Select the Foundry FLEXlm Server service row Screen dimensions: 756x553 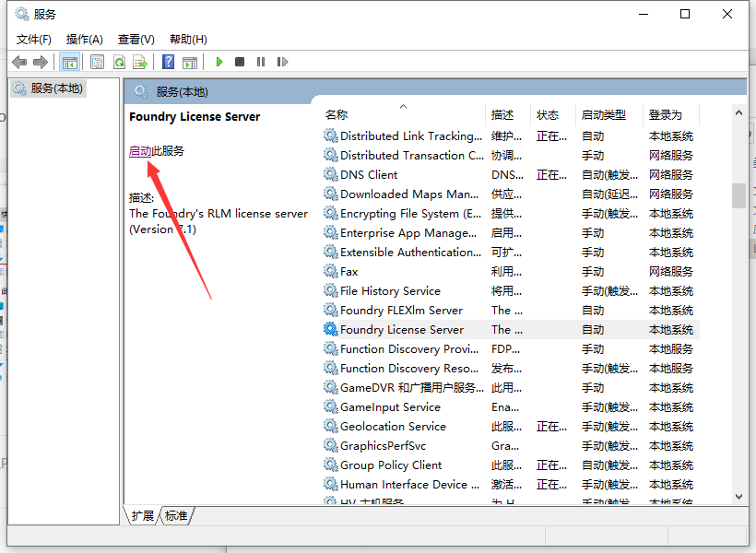pyautogui.click(x=401, y=311)
